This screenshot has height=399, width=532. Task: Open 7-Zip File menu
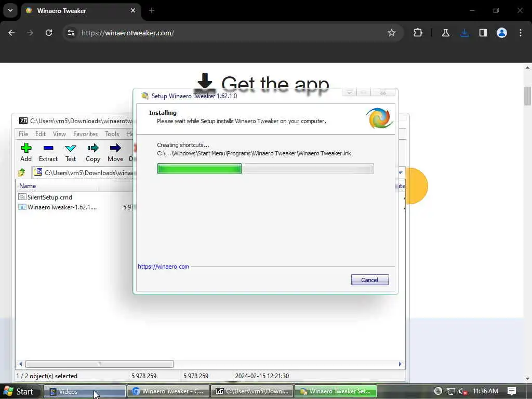click(x=23, y=134)
